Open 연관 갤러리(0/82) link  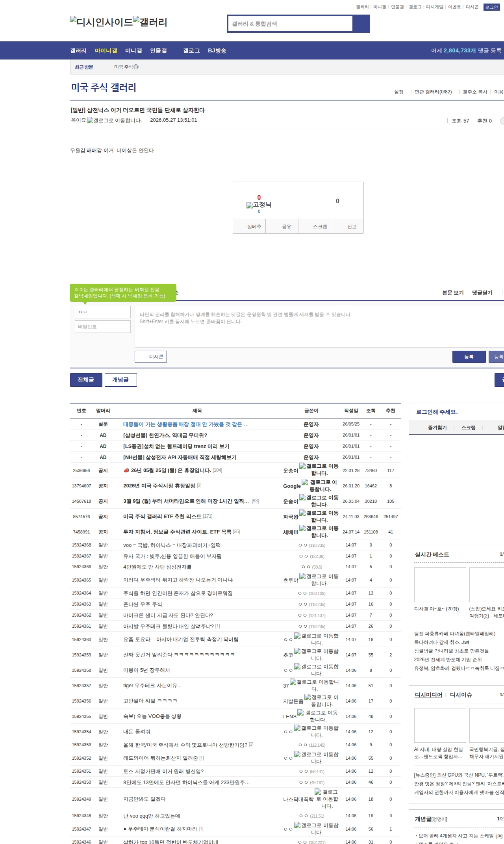click(x=433, y=92)
